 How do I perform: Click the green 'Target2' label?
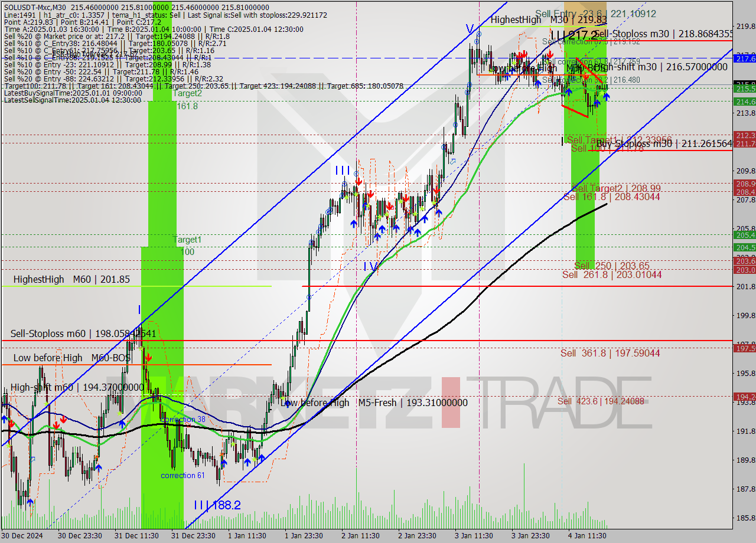(x=187, y=93)
